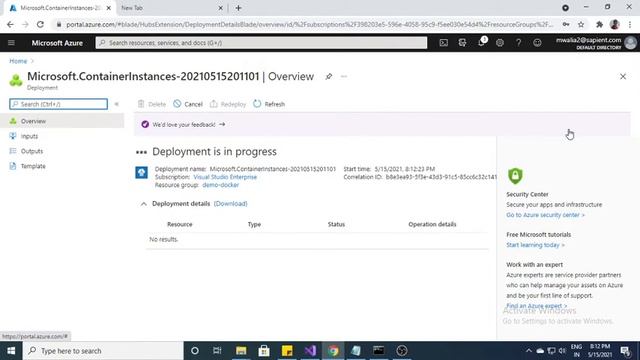
Task: Open the ellipsis more options near title
Action: pos(344,76)
